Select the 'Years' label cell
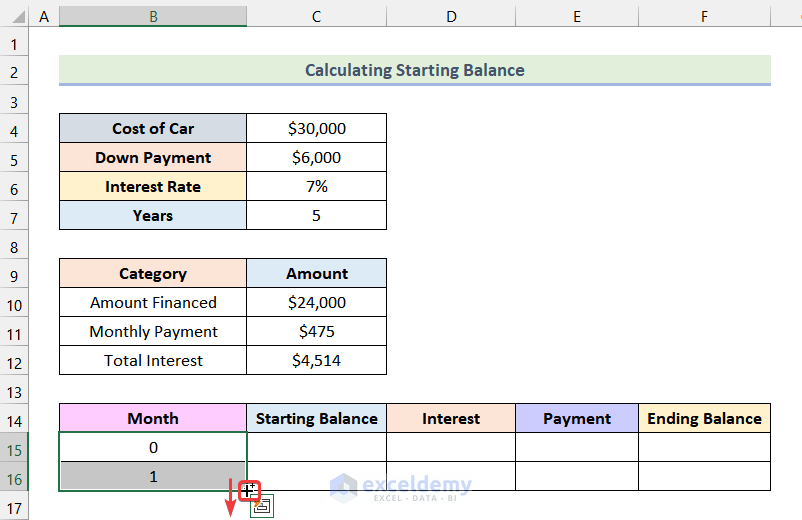Screen dimensions: 802x520 click(x=153, y=215)
